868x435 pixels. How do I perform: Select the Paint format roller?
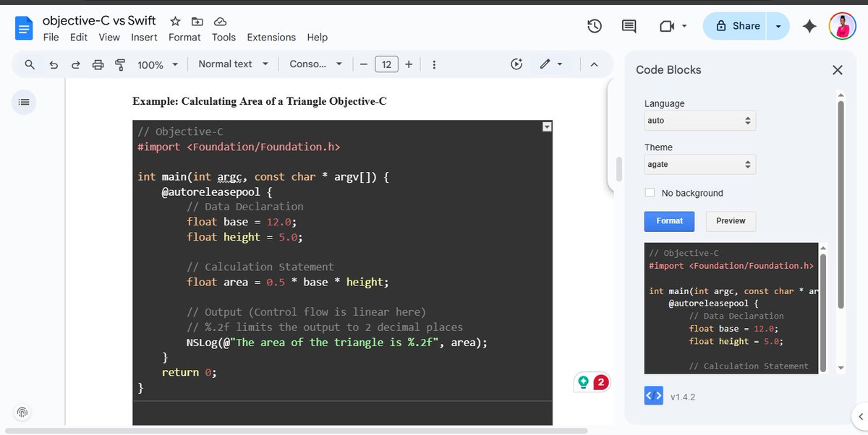pyautogui.click(x=120, y=64)
